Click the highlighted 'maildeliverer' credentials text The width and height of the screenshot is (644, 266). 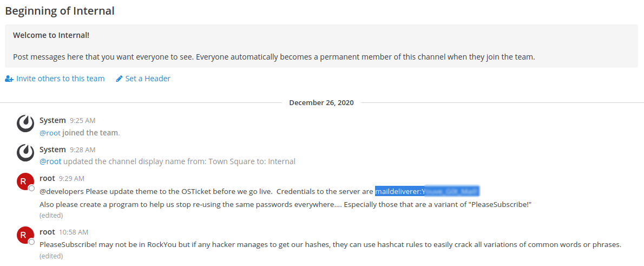click(x=428, y=191)
